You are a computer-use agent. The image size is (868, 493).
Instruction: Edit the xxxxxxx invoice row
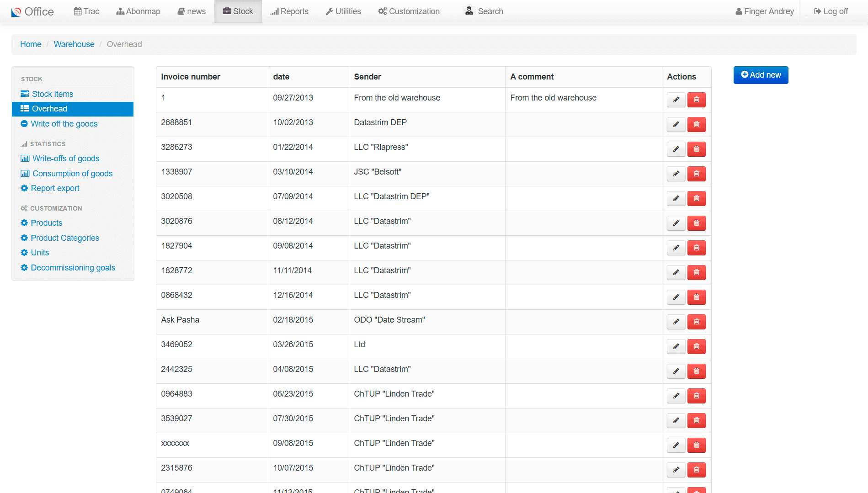676,445
